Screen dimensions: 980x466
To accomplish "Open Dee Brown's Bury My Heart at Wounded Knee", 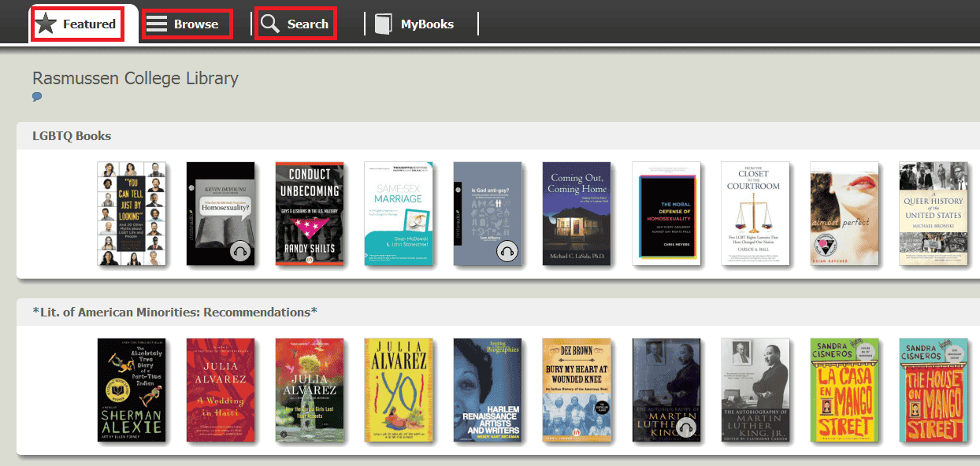I will (x=577, y=390).
